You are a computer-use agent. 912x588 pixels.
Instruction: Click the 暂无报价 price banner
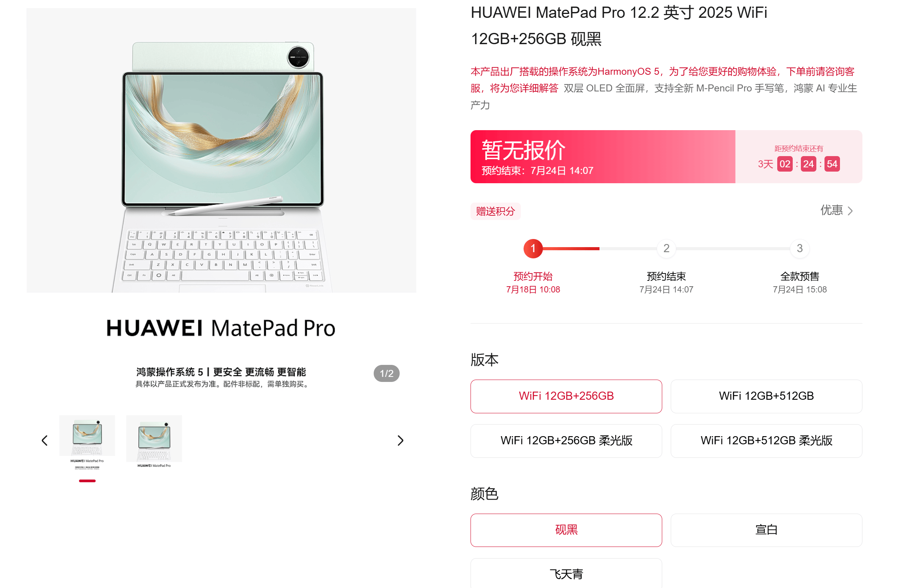coord(603,156)
